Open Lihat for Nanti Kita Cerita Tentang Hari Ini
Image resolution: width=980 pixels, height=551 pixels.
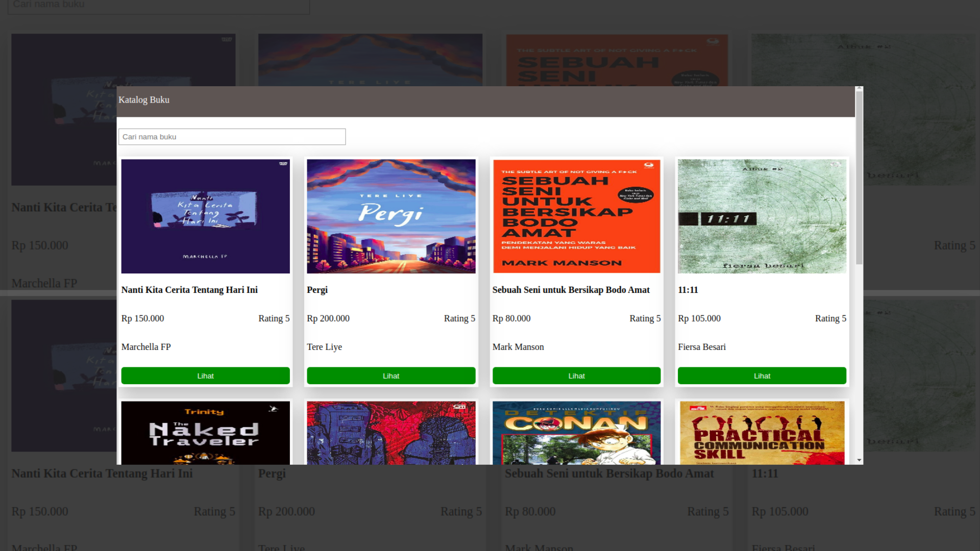click(205, 376)
